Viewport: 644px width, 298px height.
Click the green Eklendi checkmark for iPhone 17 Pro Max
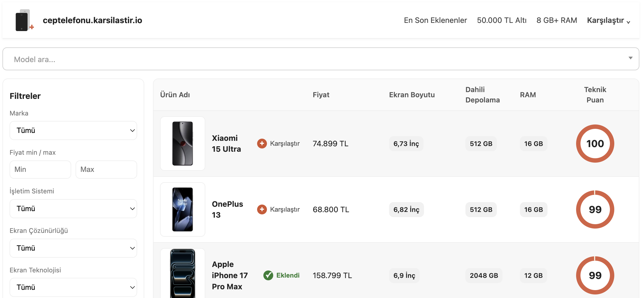pos(268,275)
